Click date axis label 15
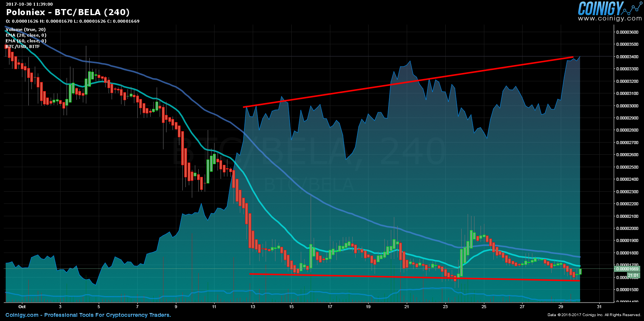The height and width of the screenshot is (321, 644). coord(291,307)
